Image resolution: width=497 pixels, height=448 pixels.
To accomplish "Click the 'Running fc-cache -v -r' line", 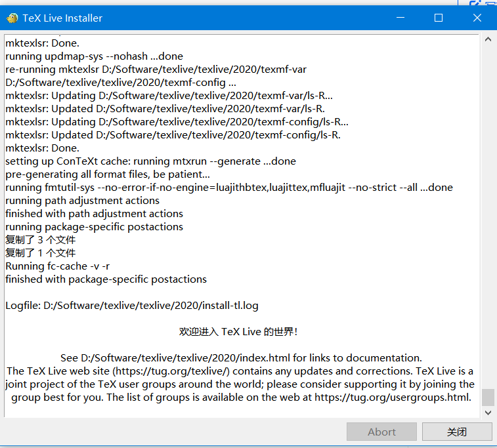I will [57, 266].
